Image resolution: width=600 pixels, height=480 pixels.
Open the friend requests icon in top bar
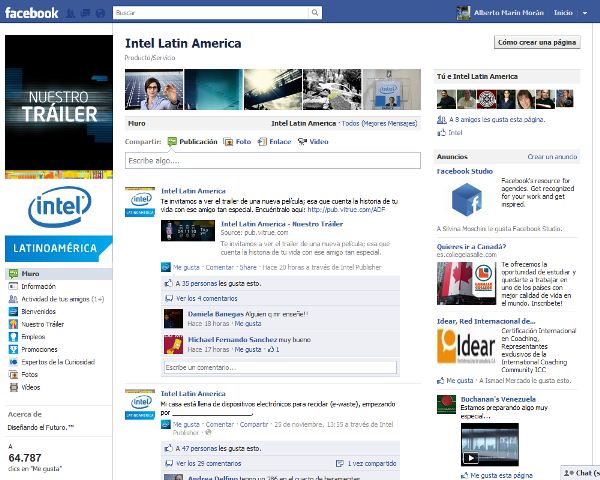coord(70,13)
